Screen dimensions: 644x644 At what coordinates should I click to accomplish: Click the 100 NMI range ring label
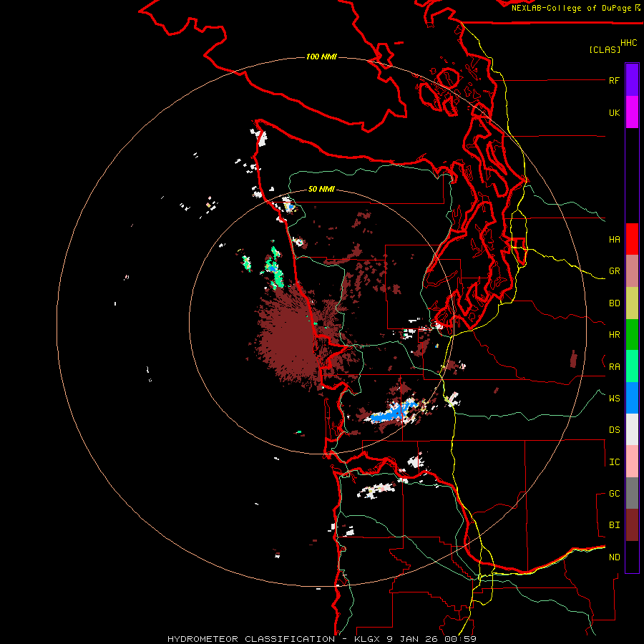click(321, 57)
